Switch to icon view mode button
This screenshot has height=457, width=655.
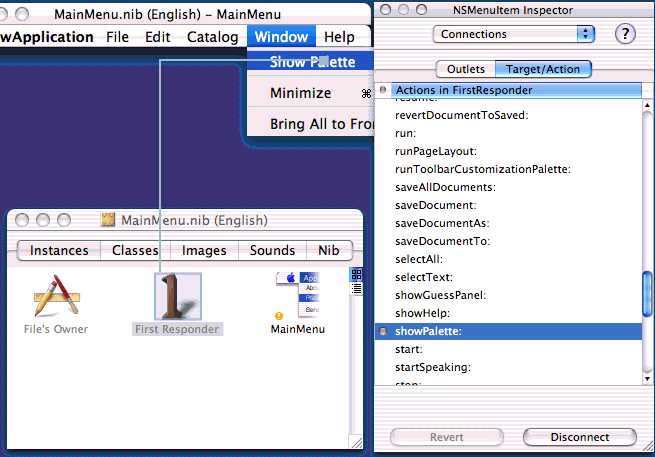click(x=355, y=275)
